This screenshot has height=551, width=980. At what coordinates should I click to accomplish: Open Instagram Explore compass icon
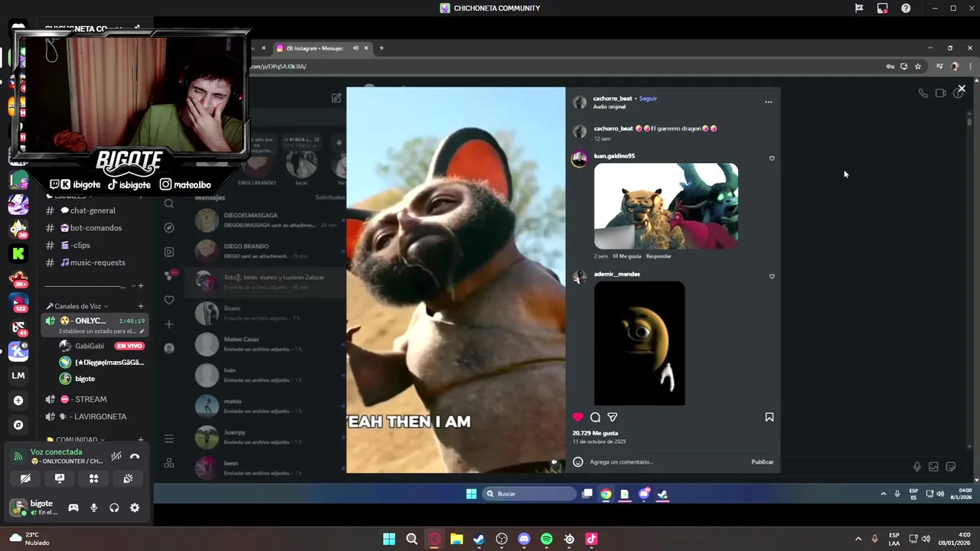(x=169, y=227)
